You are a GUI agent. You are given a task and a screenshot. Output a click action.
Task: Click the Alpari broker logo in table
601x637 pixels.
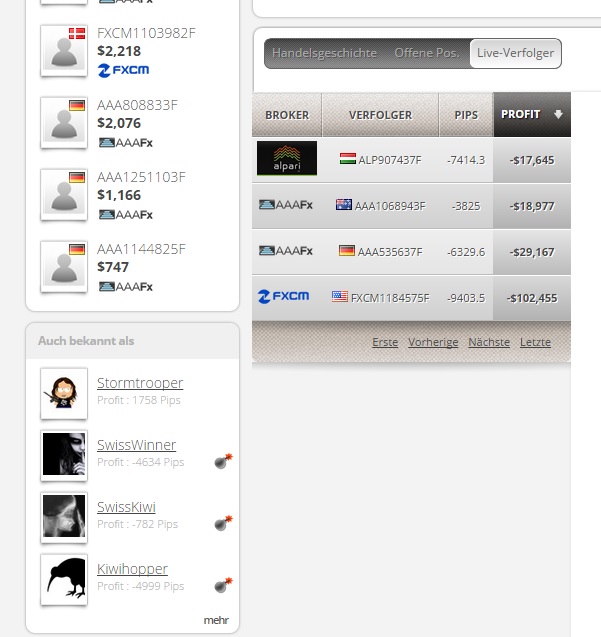point(287,158)
